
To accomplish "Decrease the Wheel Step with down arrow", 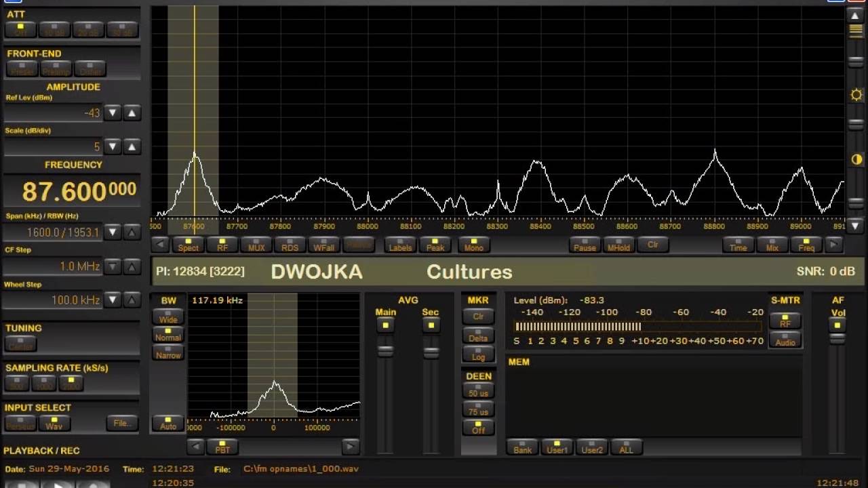I will click(x=113, y=300).
